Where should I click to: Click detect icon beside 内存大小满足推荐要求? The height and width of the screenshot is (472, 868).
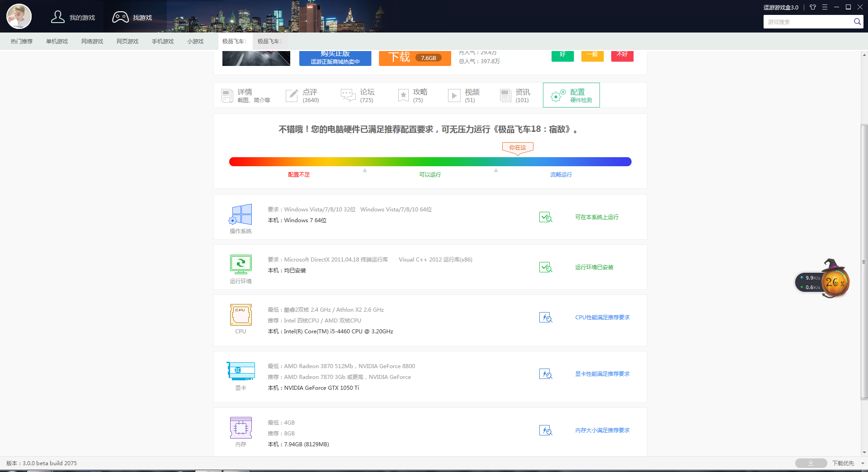click(546, 430)
